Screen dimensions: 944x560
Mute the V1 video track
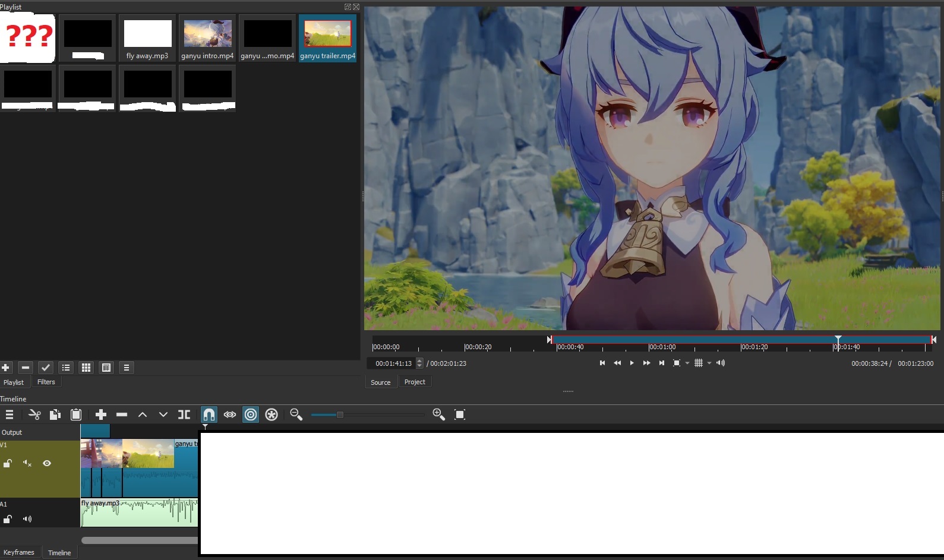(27, 463)
